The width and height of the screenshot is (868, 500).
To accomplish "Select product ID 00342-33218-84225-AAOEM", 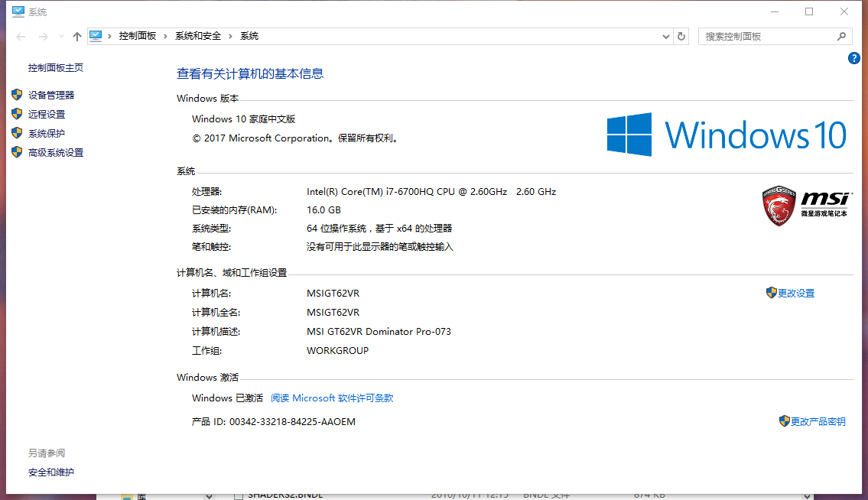I will (x=292, y=422).
